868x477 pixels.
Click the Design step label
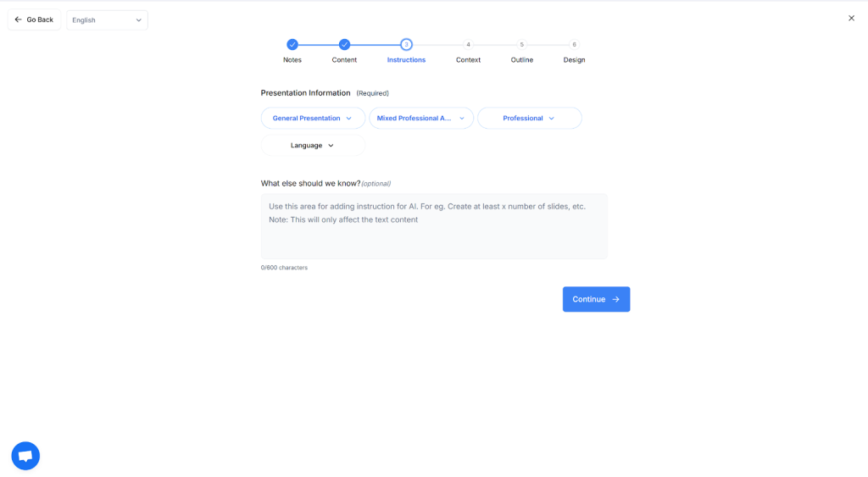(x=574, y=60)
